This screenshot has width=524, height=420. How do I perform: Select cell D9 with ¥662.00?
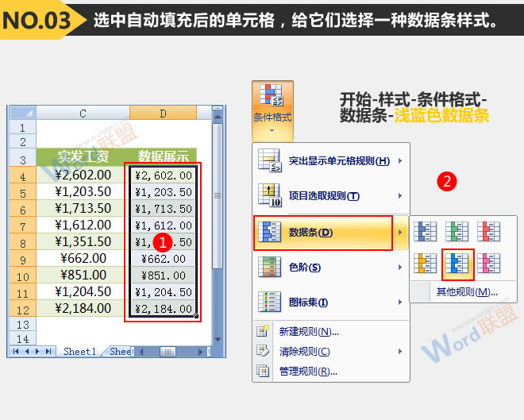click(163, 258)
